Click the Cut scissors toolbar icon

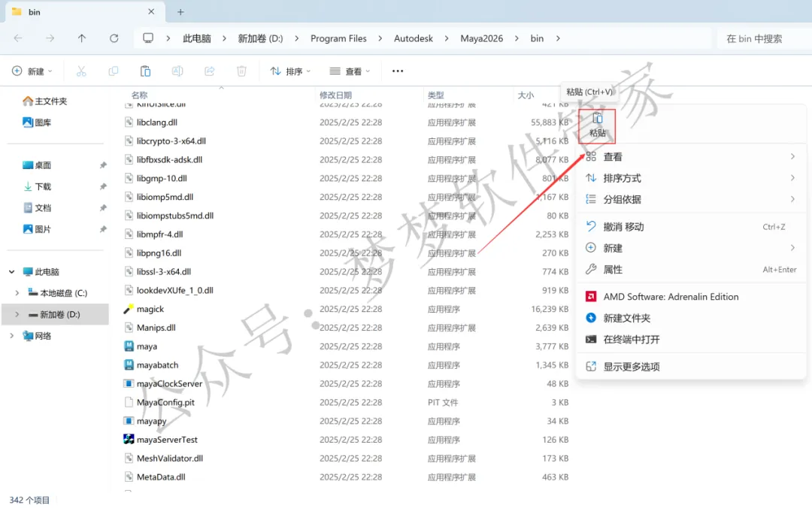click(x=81, y=71)
